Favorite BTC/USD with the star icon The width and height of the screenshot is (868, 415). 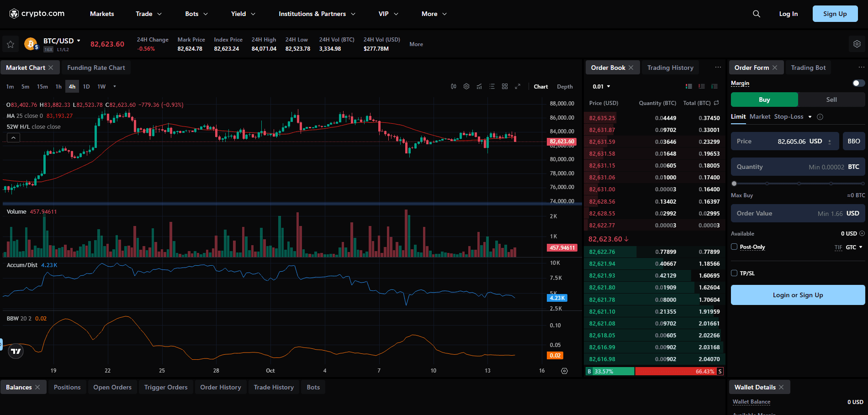[x=11, y=44]
